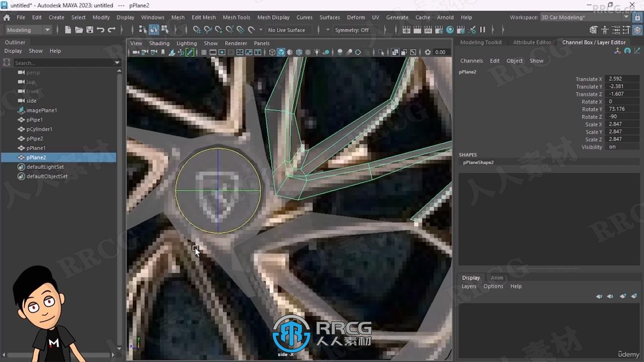The height and width of the screenshot is (362, 644).
Task: Toggle Snap to View Planes icon
Action: click(240, 30)
